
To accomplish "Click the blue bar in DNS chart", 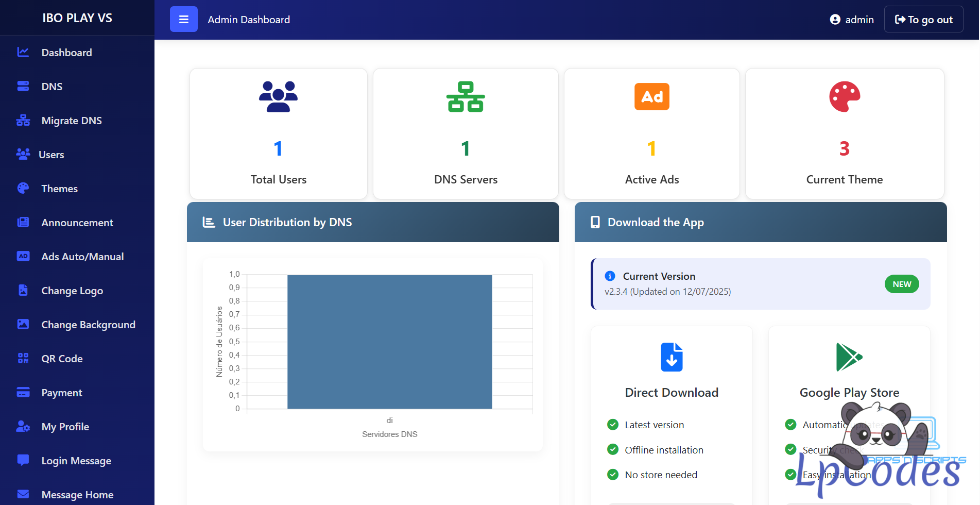I will pyautogui.click(x=389, y=342).
